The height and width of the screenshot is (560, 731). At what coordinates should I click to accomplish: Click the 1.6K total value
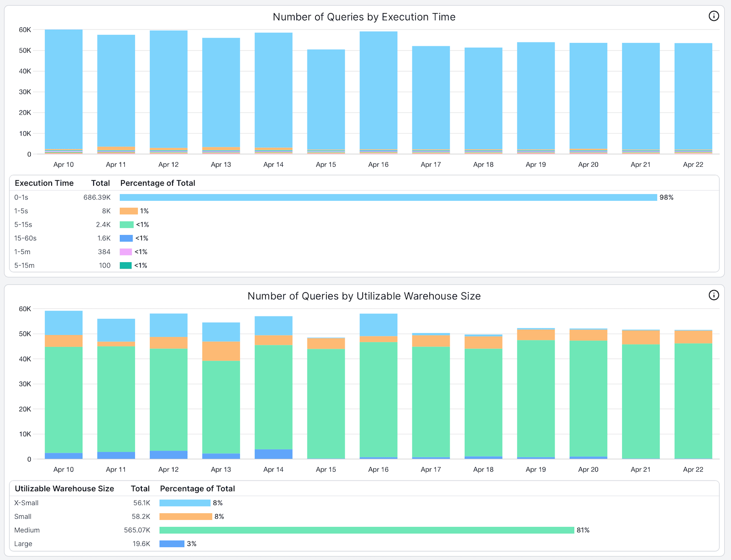tap(104, 238)
